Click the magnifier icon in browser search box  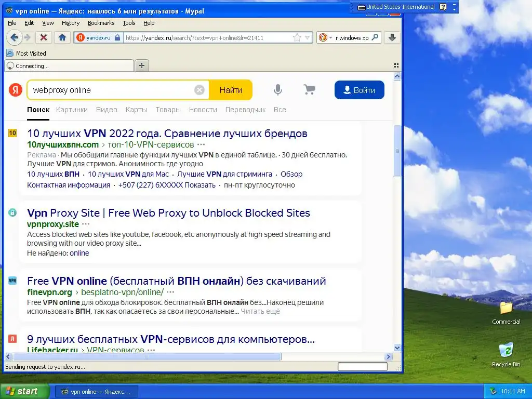click(x=375, y=37)
